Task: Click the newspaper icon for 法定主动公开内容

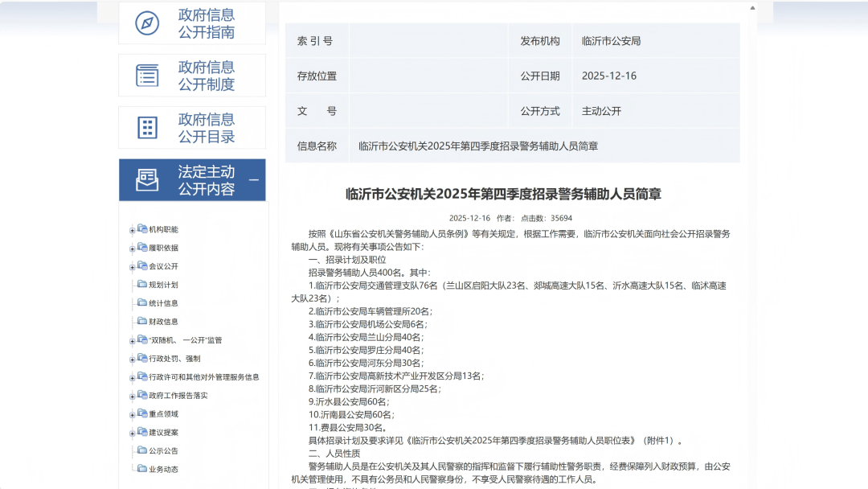Action: [x=147, y=179]
